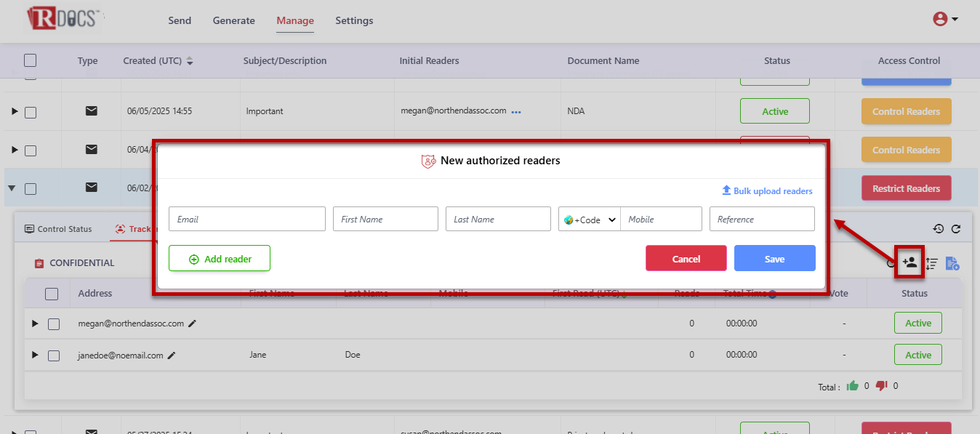Go to the Generate menu
The width and height of the screenshot is (980, 434).
click(x=233, y=20)
